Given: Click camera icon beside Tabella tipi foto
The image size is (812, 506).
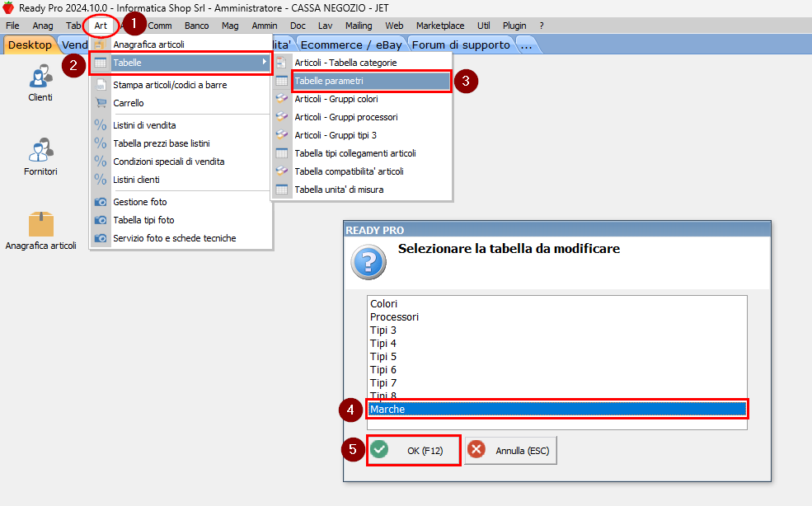Looking at the screenshot, I should [101, 220].
